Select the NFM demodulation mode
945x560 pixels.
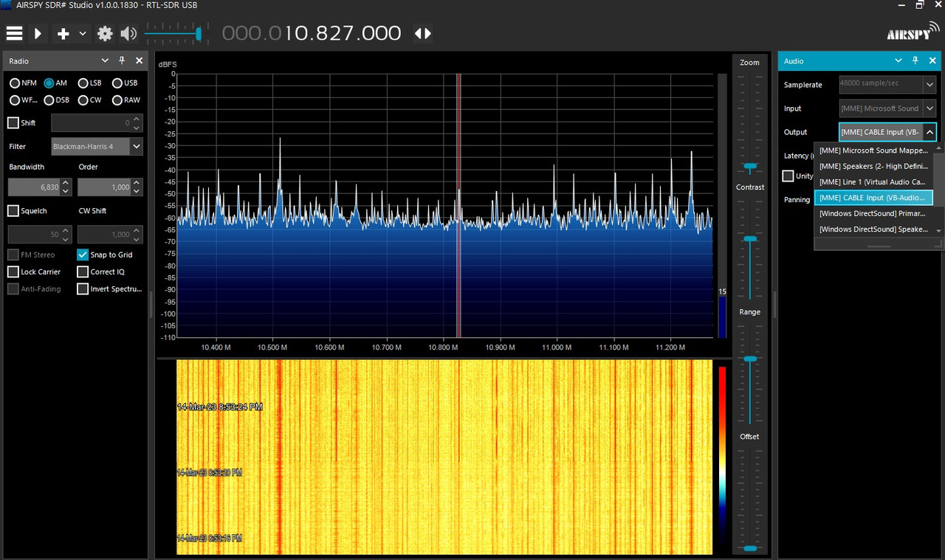tap(23, 83)
